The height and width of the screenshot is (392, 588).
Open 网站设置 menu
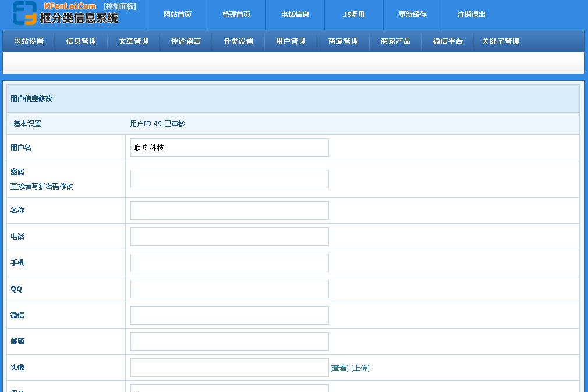click(29, 41)
